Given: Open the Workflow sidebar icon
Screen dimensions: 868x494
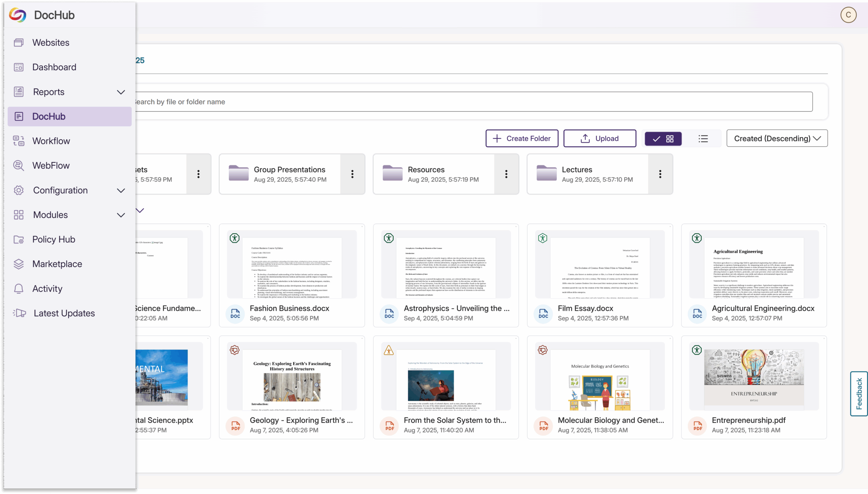Looking at the screenshot, I should pos(19,141).
